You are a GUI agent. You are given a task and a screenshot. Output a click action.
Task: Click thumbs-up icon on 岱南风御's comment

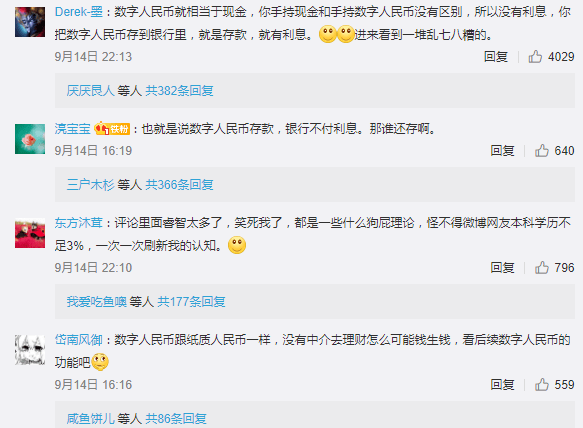click(x=542, y=384)
